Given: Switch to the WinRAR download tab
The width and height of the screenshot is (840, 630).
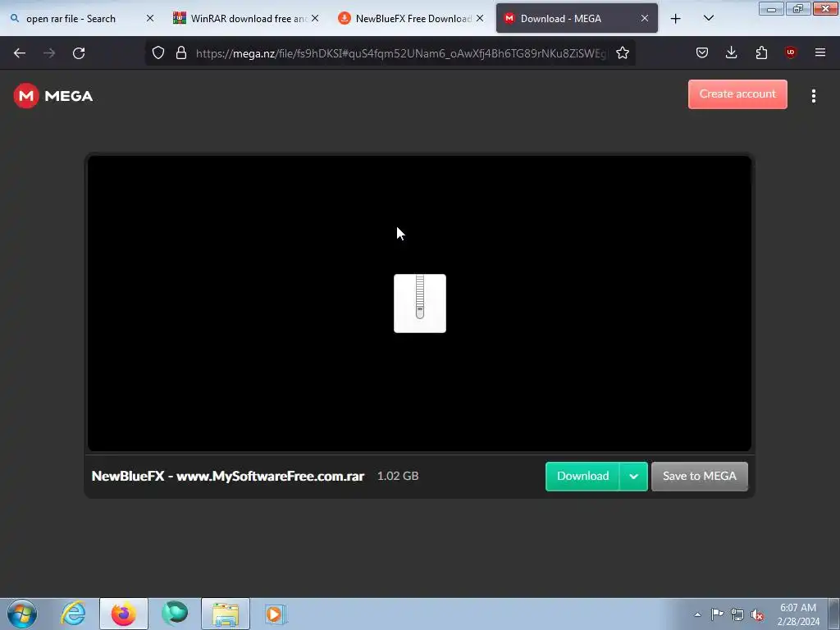Looking at the screenshot, I should click(240, 19).
